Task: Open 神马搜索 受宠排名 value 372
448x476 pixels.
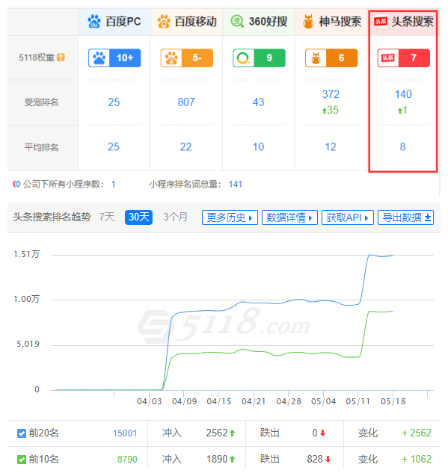Action: (x=331, y=94)
